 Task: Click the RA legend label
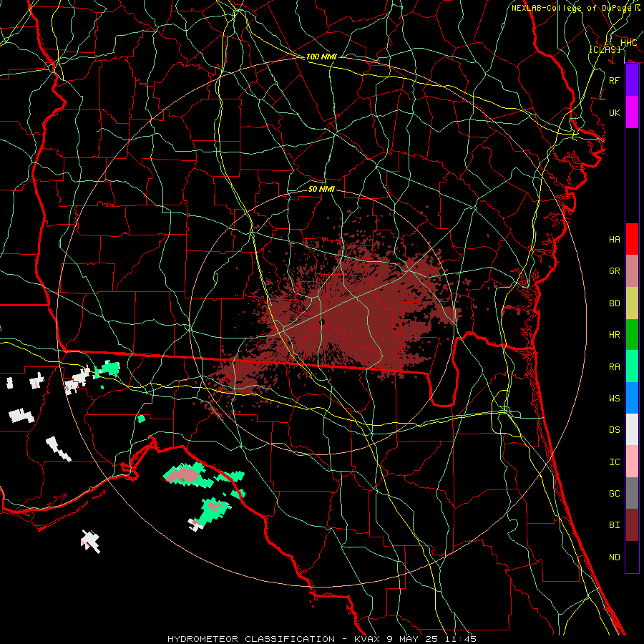coord(614,366)
